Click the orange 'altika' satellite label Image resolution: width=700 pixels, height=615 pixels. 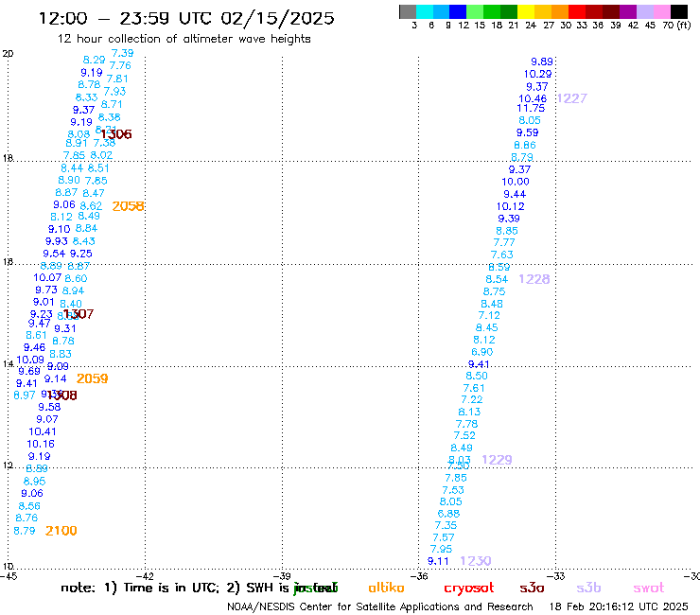point(386,588)
